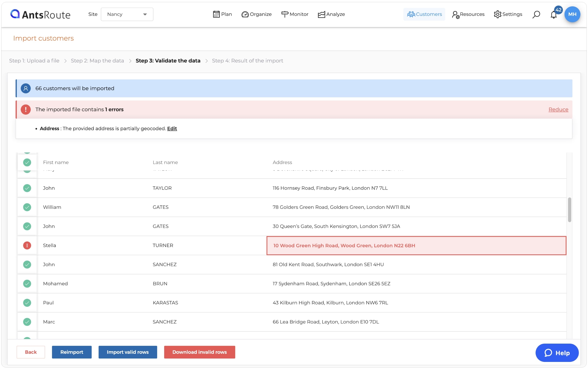Click the highlighted Wood Green High Road address
The height and width of the screenshot is (369, 588).
(x=416, y=246)
